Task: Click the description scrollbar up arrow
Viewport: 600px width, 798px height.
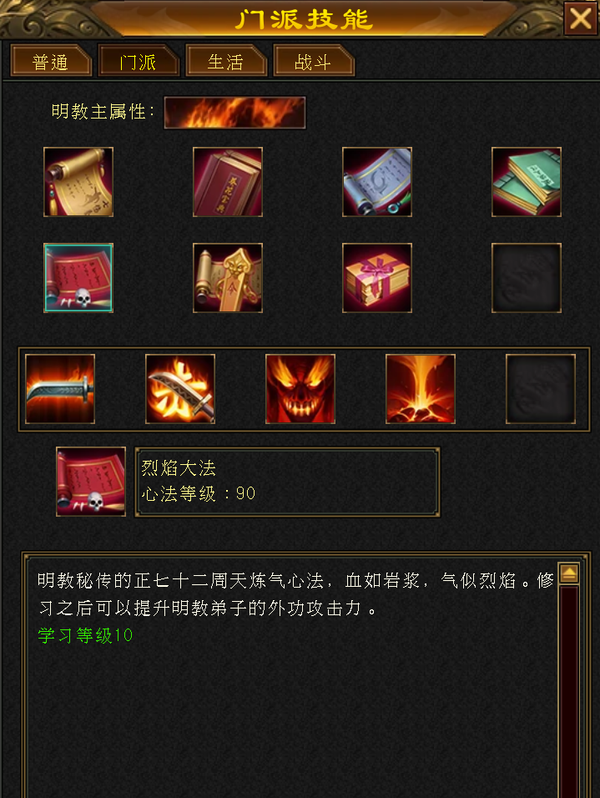Action: 569,574
